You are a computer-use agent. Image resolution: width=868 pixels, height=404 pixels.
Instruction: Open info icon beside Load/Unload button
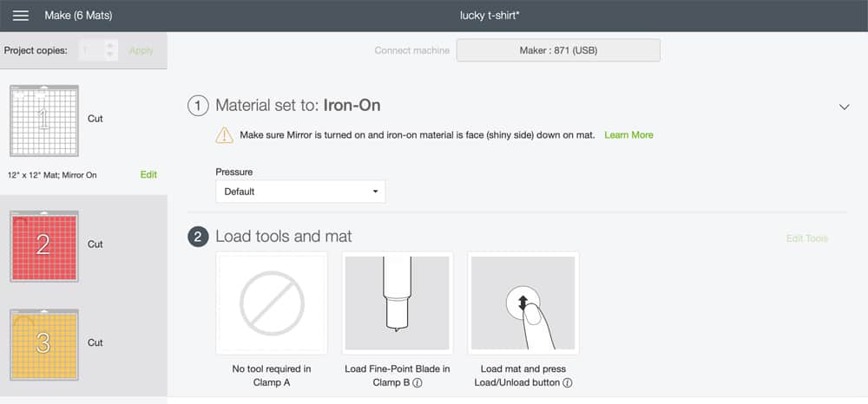click(568, 383)
